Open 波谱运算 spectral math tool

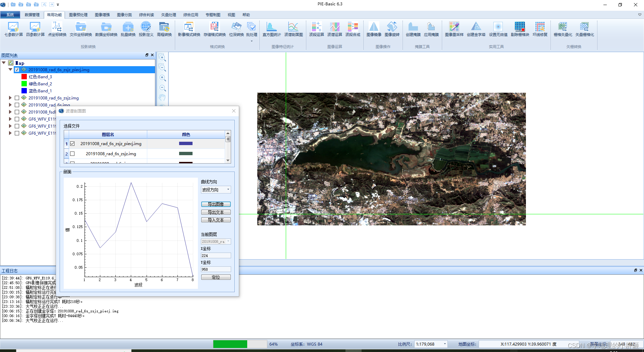(334, 29)
